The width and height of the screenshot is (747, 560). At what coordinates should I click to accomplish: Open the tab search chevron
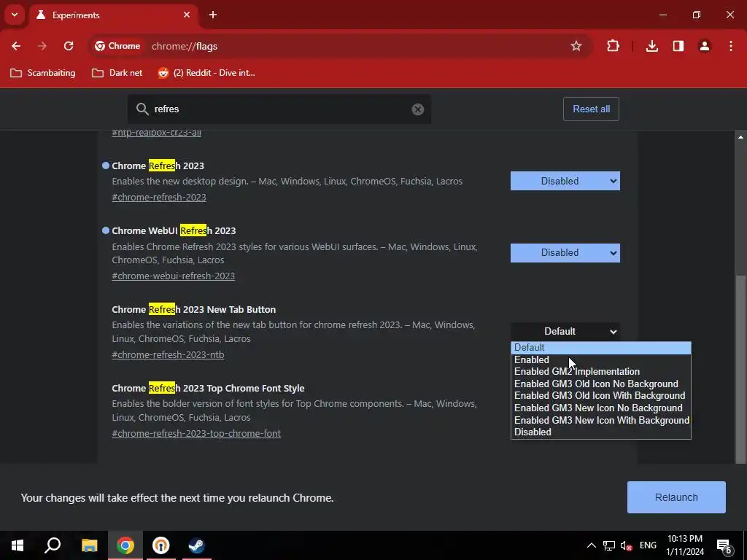click(x=15, y=15)
